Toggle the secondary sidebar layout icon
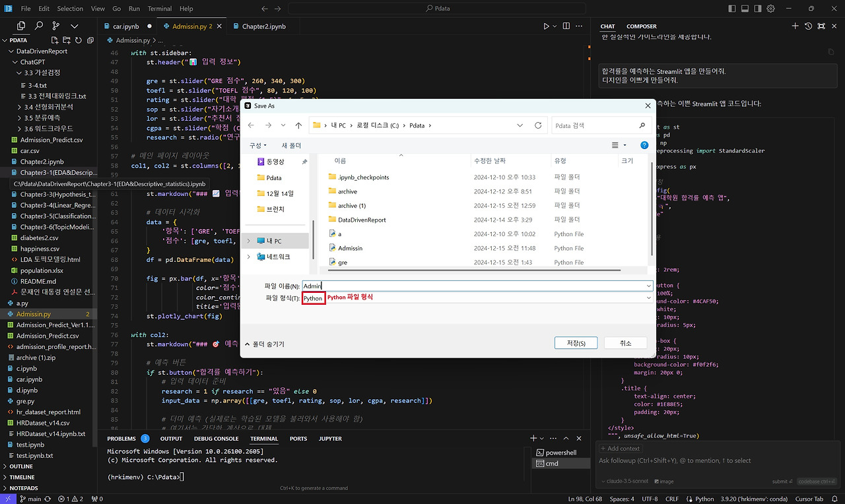 758,9
